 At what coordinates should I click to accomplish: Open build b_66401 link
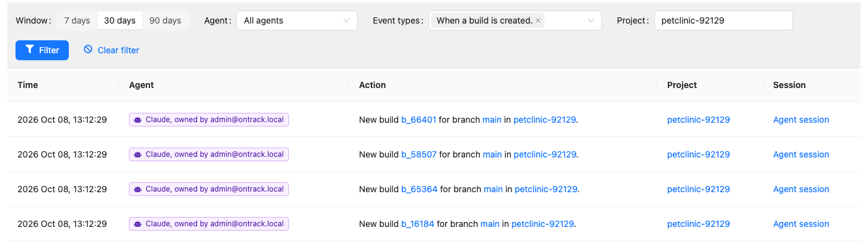tap(418, 120)
